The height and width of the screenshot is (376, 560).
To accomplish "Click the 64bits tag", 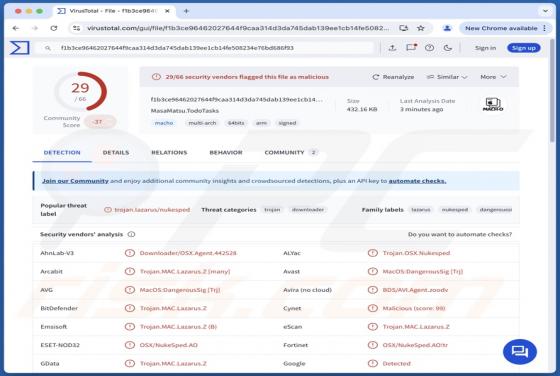I will tap(236, 123).
